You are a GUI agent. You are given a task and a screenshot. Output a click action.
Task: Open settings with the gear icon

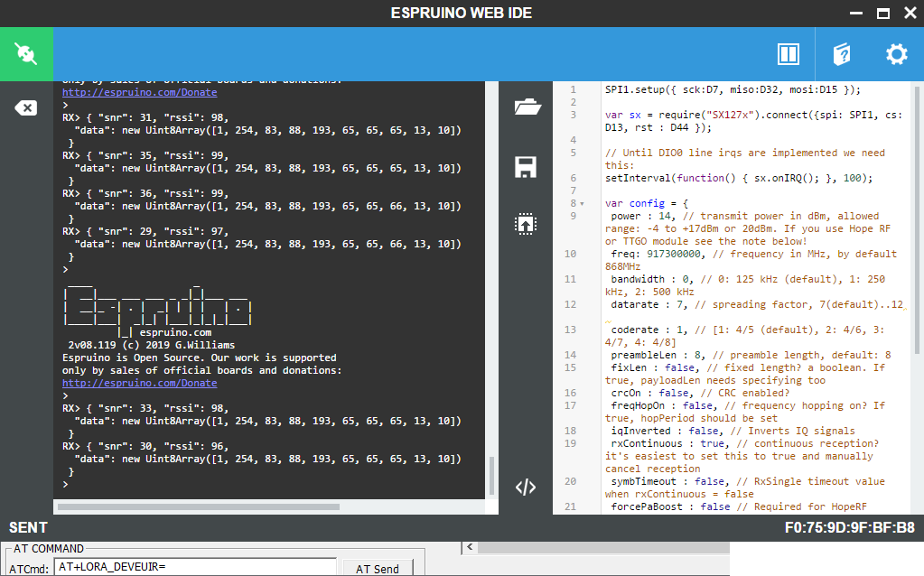pyautogui.click(x=896, y=54)
